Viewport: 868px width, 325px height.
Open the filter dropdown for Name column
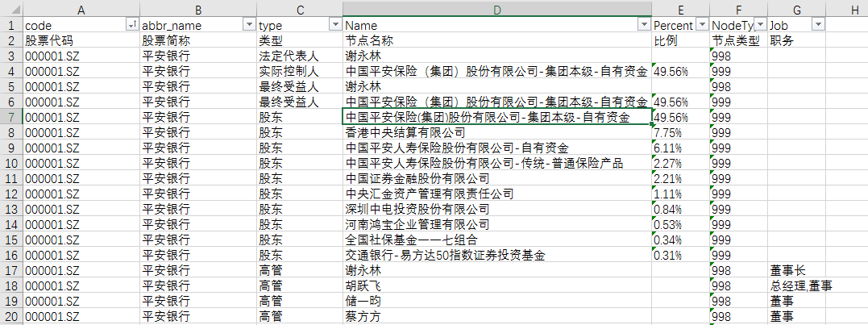644,25
